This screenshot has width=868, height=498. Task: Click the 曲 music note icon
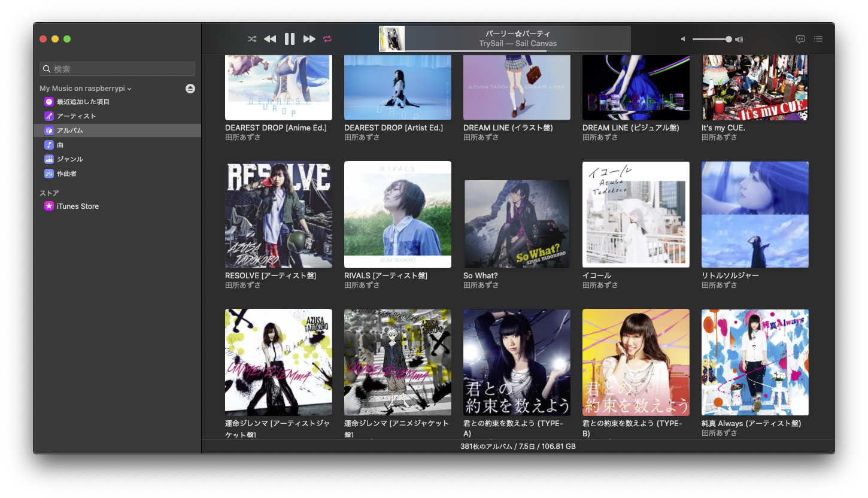49,145
